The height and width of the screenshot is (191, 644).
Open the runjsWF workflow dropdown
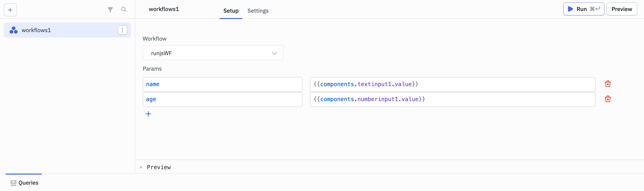(x=212, y=53)
